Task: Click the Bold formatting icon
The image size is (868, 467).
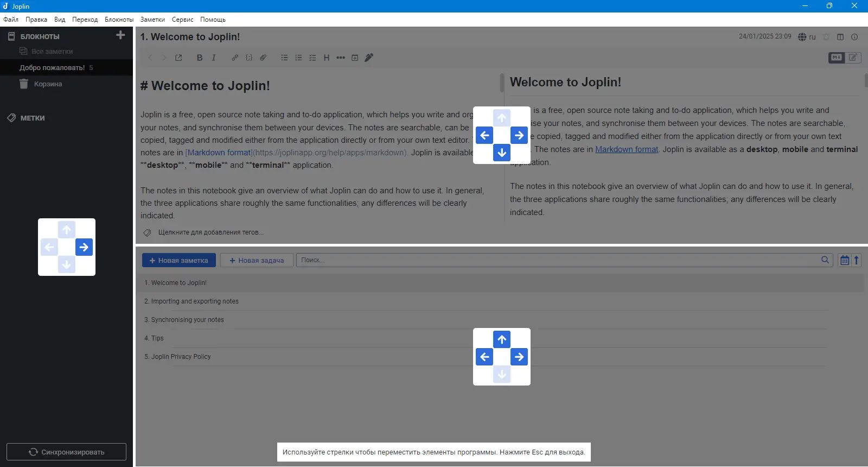Action: (x=200, y=58)
